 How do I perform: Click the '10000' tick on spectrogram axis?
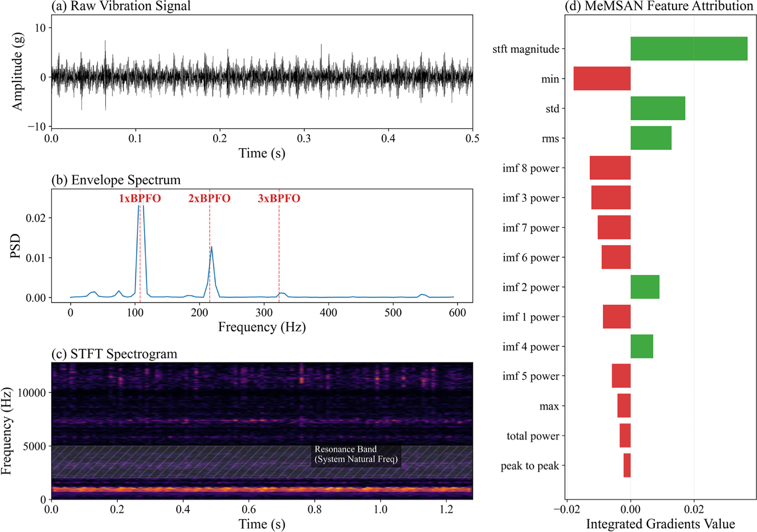click(32, 393)
